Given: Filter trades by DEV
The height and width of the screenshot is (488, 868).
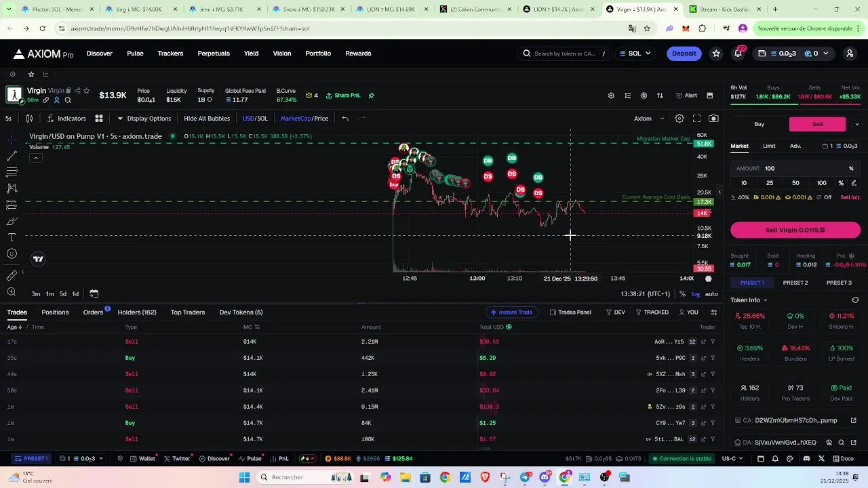Looking at the screenshot, I should tap(616, 312).
